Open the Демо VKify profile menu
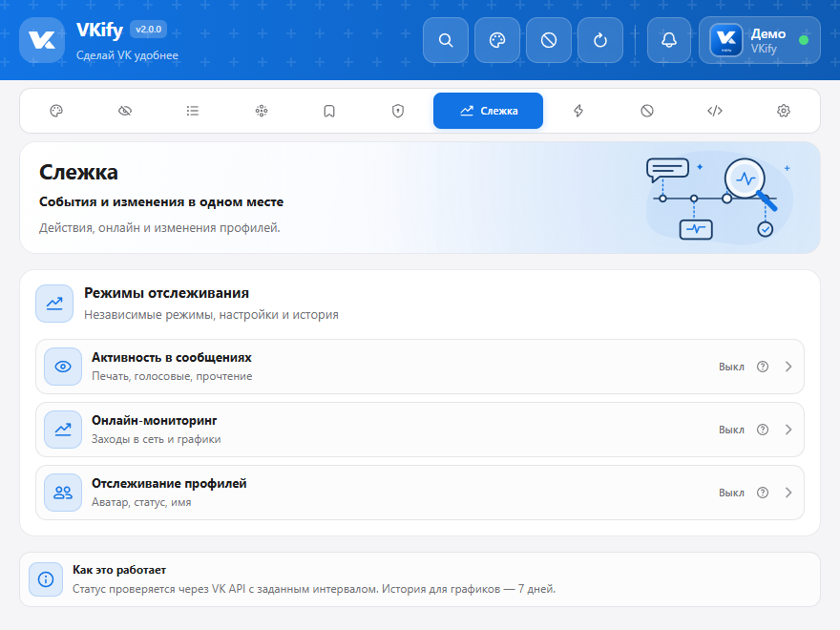 point(760,40)
